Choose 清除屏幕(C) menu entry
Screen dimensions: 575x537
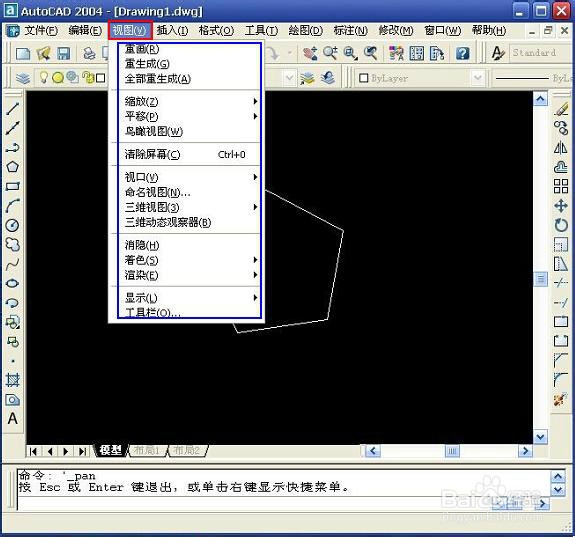click(189, 154)
